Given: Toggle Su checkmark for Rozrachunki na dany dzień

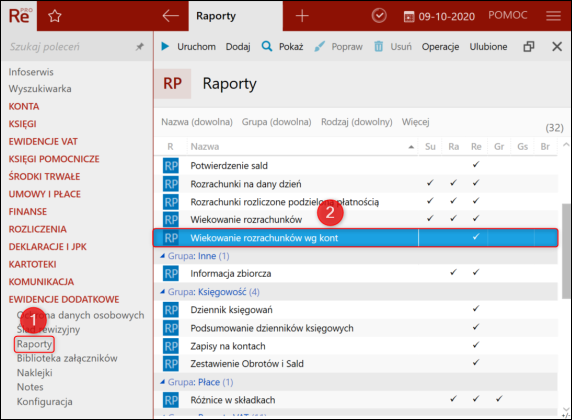Looking at the screenshot, I should (430, 183).
